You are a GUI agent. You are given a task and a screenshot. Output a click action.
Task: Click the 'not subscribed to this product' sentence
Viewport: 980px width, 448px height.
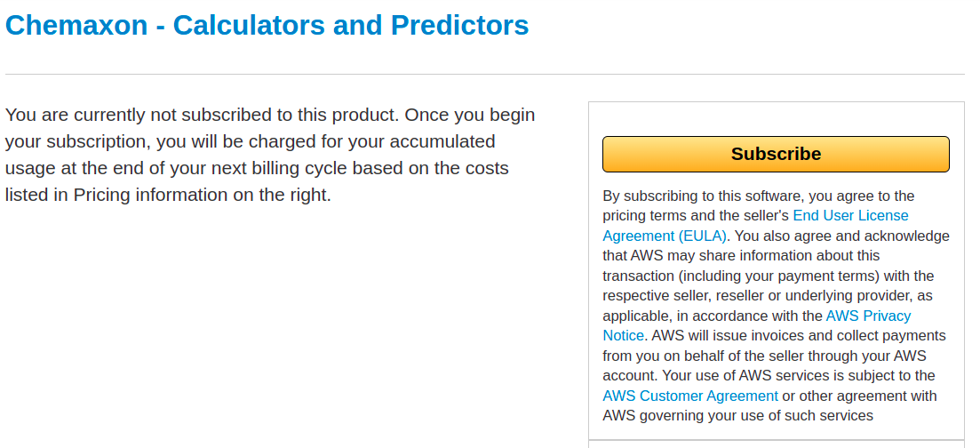(240, 115)
